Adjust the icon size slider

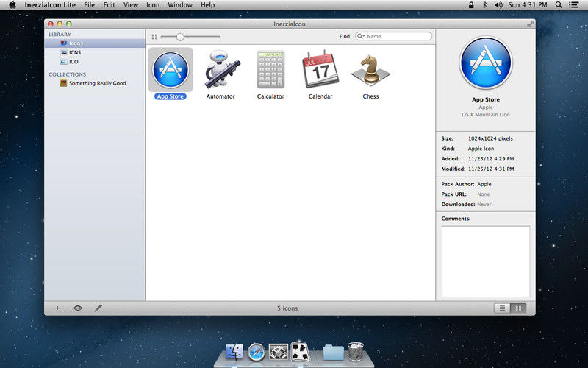(x=180, y=37)
